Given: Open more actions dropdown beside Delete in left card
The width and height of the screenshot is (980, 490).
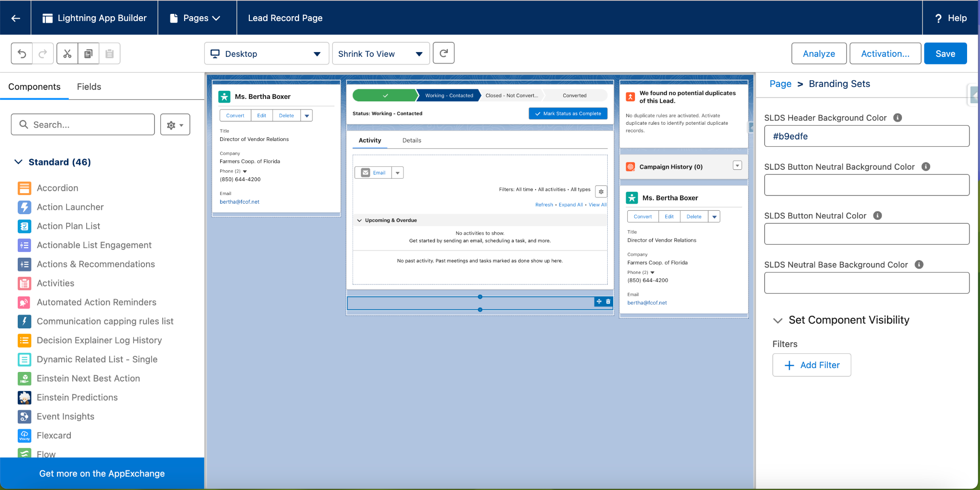Looking at the screenshot, I should (307, 116).
